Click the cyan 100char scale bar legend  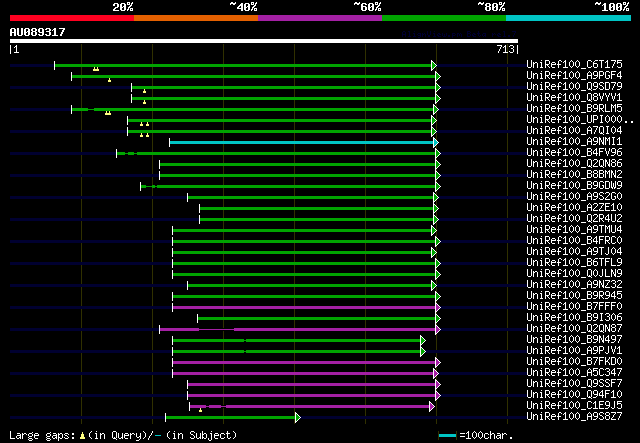447,436
